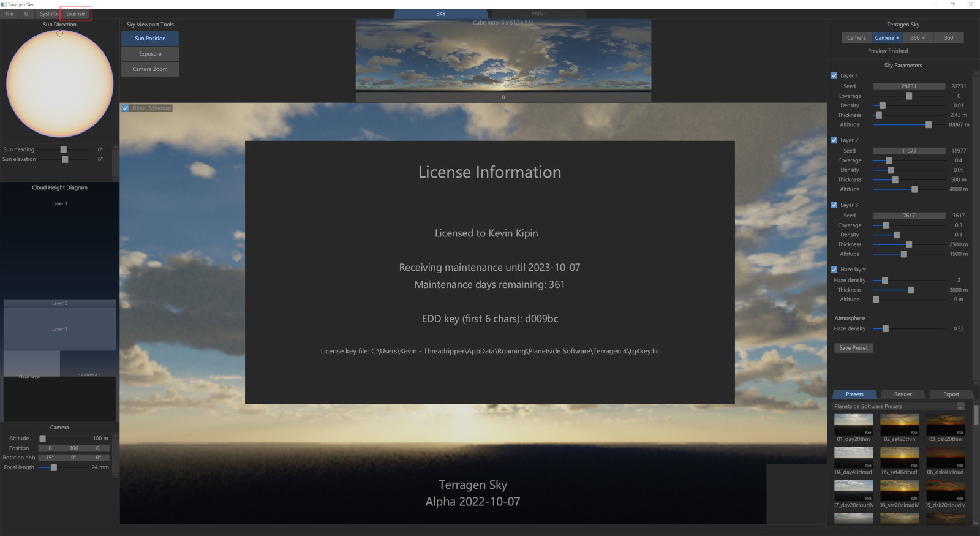Activate the Camera Zoom viewport tool
This screenshot has width=980, height=536.
[150, 69]
